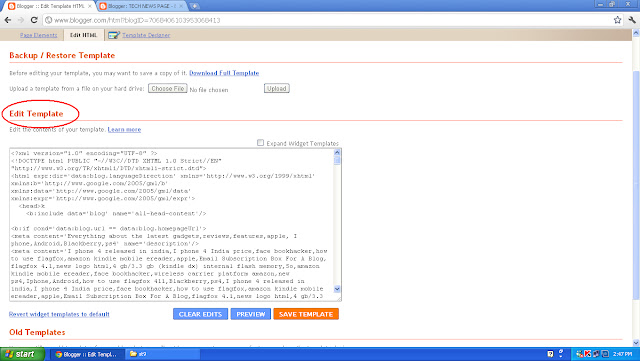Select the Blogger Edit Template HTML browser tab
This screenshot has height=361, width=640.
tap(50, 6)
